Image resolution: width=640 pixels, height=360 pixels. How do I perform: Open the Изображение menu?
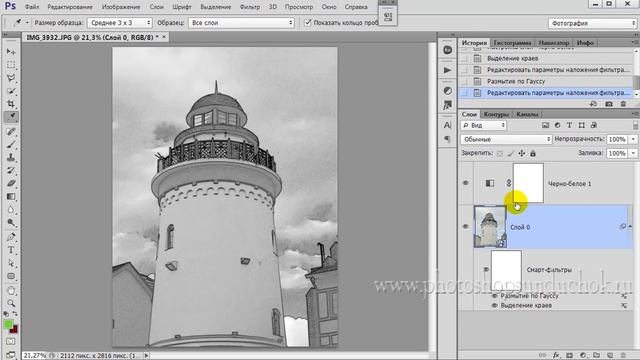[121, 7]
